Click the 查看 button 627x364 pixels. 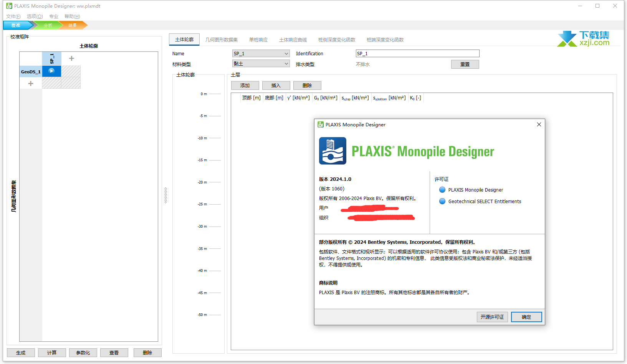click(114, 352)
